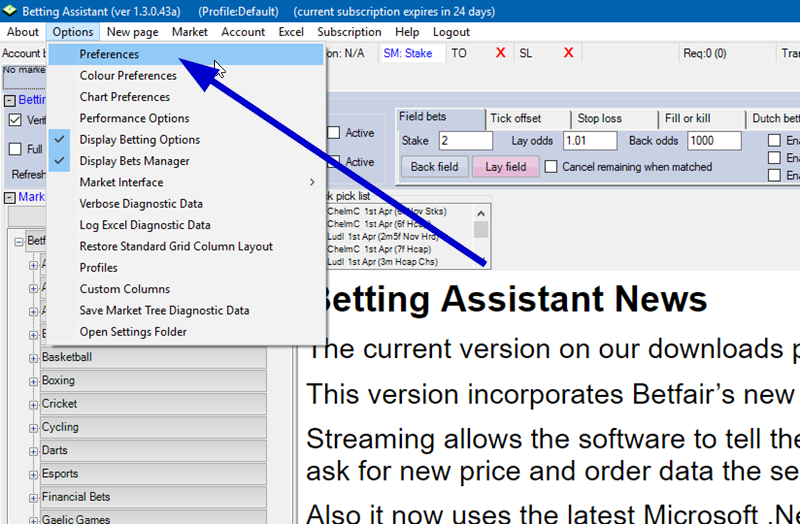800x524 pixels.
Task: Expand the Market Interface submenu
Action: [186, 182]
